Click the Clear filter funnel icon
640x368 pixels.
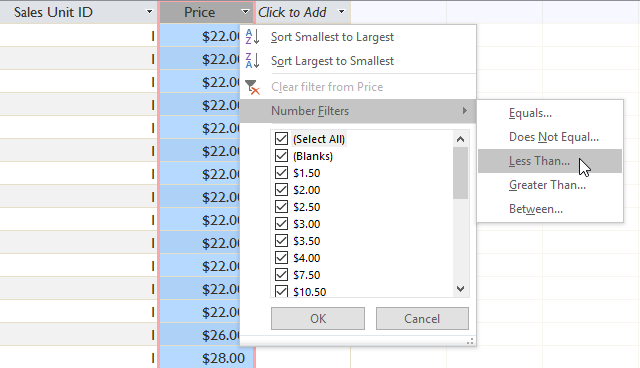(252, 87)
